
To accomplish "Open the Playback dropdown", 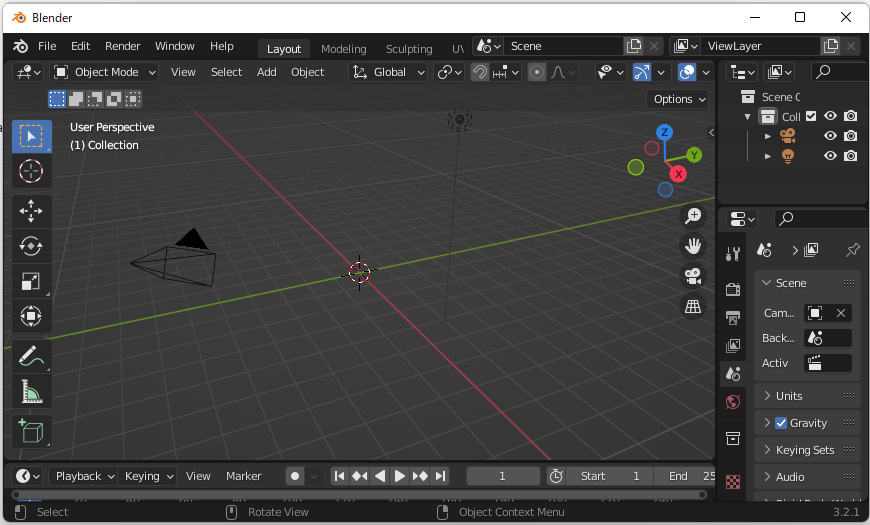I will (x=83, y=476).
